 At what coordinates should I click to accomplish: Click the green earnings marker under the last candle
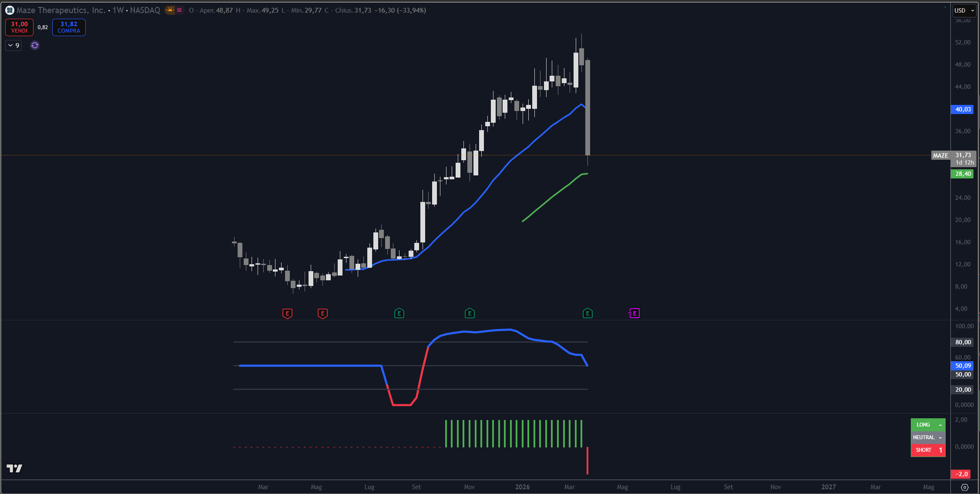tap(587, 313)
